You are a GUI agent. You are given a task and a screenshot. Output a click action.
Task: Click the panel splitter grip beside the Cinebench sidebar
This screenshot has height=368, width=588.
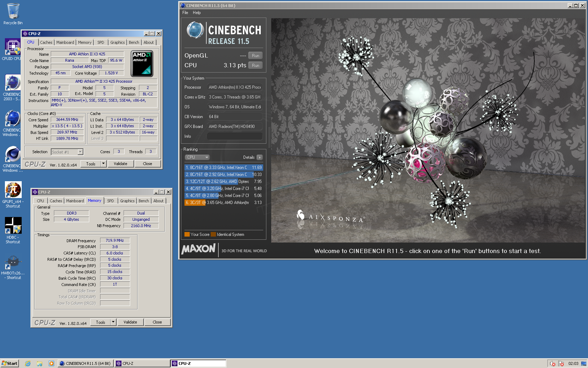(269, 137)
